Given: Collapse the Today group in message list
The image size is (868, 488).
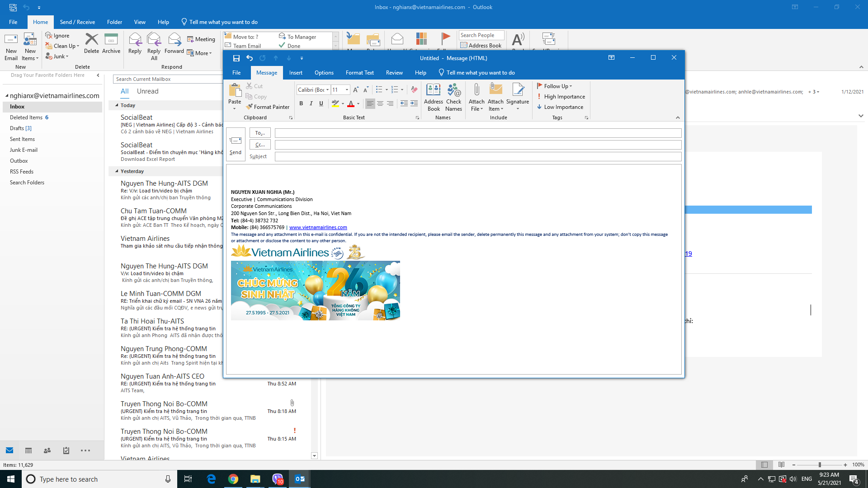Looking at the screenshot, I should point(117,105).
